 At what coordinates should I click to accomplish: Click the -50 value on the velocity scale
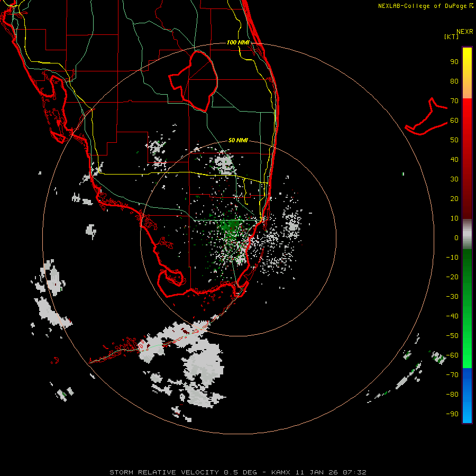pos(452,336)
